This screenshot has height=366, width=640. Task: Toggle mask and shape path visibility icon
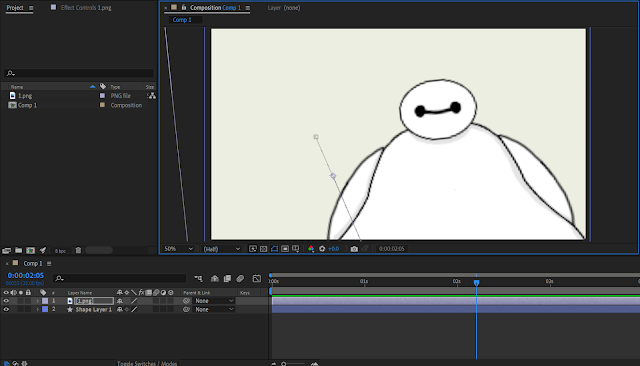[274, 248]
